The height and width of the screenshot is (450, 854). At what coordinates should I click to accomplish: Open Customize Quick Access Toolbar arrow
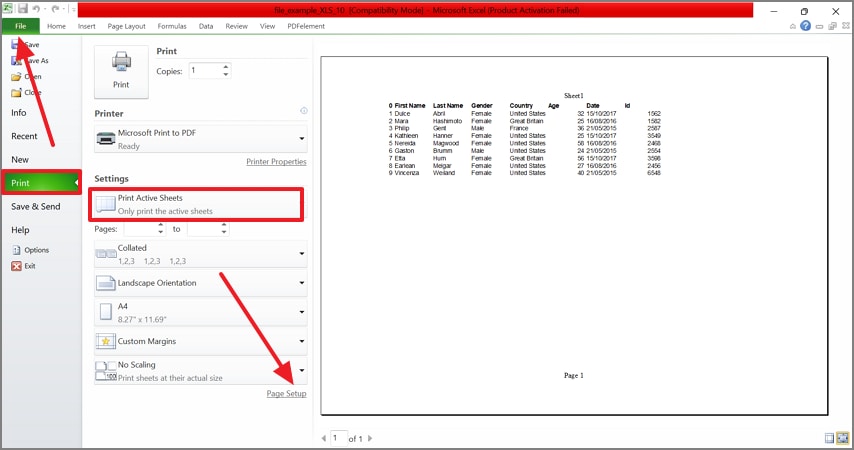(x=73, y=9)
